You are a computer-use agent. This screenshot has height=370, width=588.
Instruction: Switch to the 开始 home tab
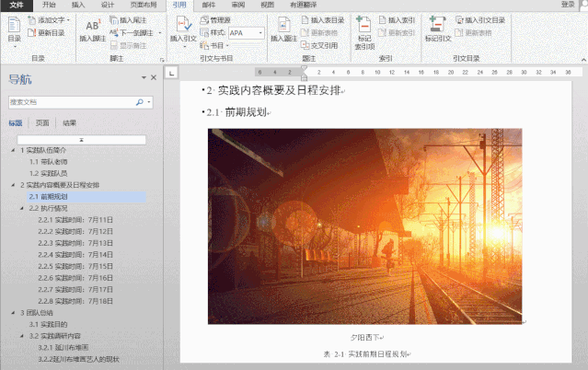coord(49,5)
